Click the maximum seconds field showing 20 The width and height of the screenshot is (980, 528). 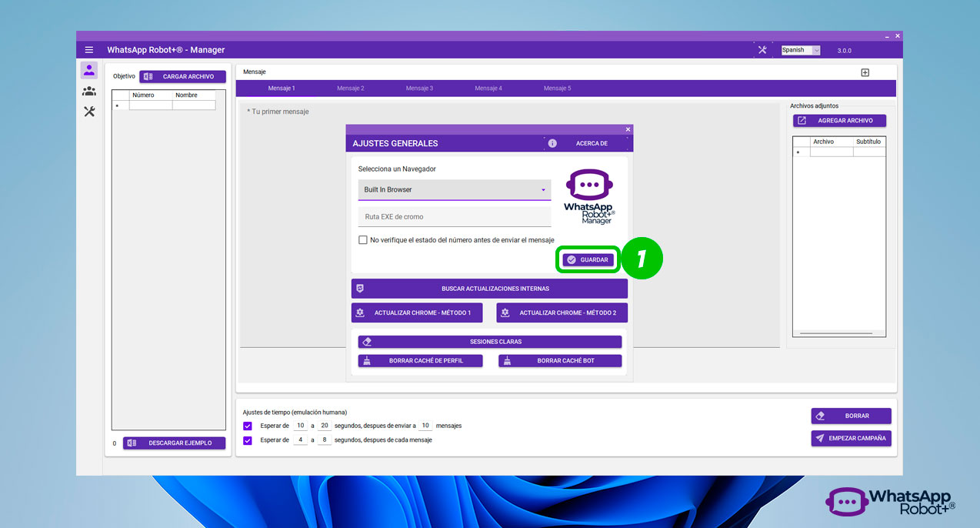coord(324,426)
